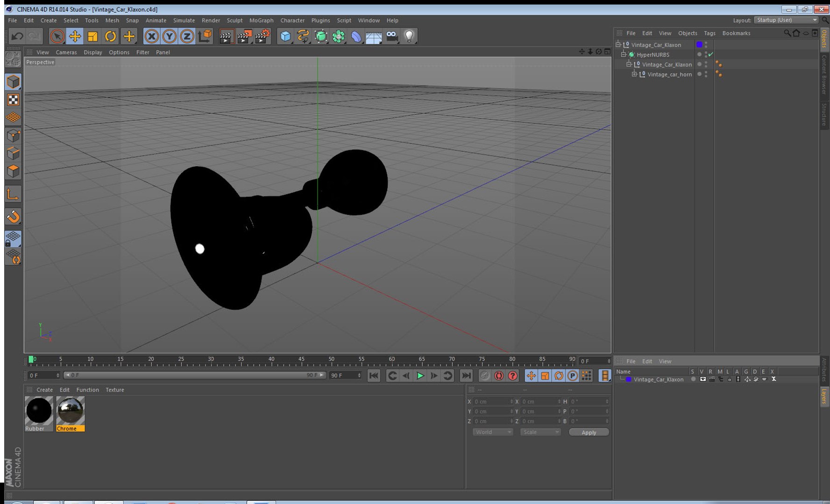Image resolution: width=830 pixels, height=504 pixels.
Task: Add a light object
Action: 409,36
